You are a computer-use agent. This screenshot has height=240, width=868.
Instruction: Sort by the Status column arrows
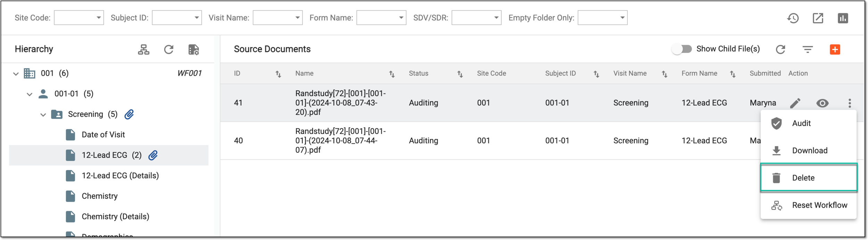click(x=460, y=74)
